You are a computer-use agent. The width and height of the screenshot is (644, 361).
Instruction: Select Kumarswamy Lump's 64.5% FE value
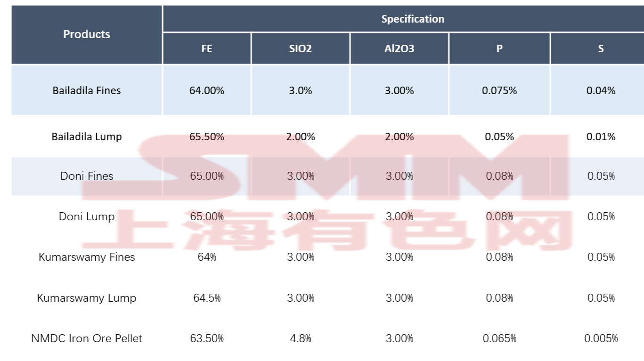click(x=207, y=298)
